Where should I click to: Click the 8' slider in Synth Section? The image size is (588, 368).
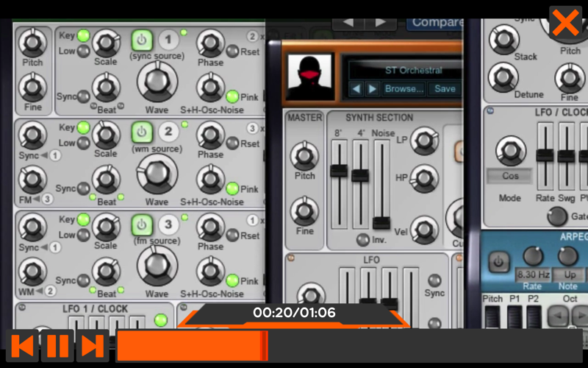(x=339, y=184)
